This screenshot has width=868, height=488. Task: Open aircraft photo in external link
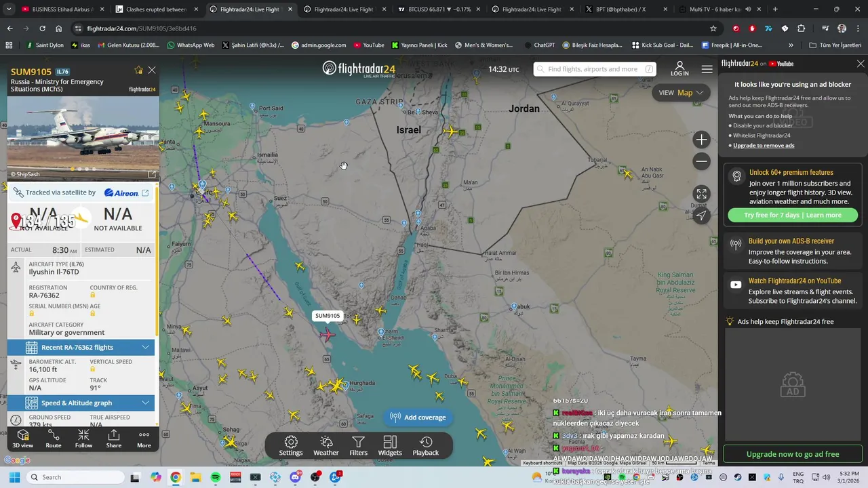click(152, 174)
